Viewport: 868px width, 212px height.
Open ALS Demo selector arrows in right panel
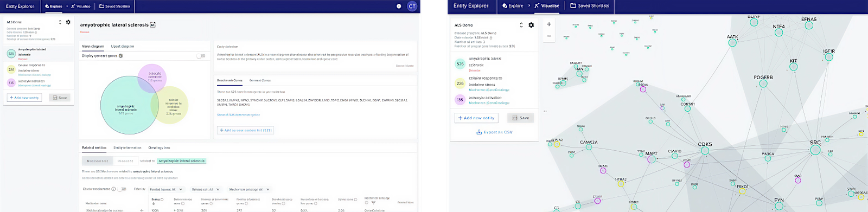point(521,25)
